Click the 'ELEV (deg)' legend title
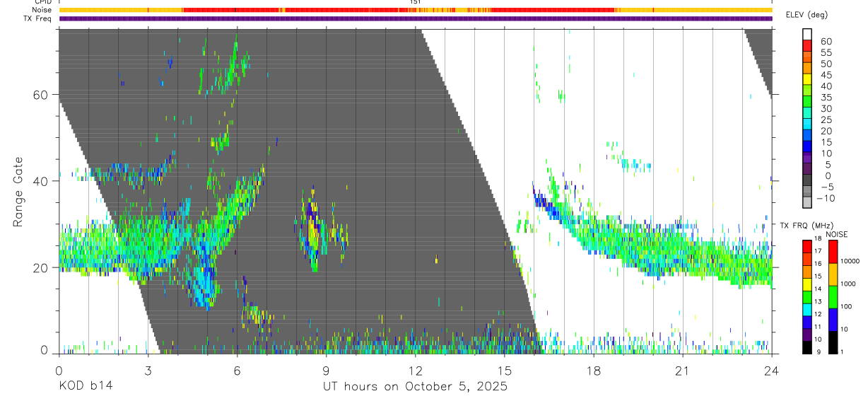 point(807,15)
